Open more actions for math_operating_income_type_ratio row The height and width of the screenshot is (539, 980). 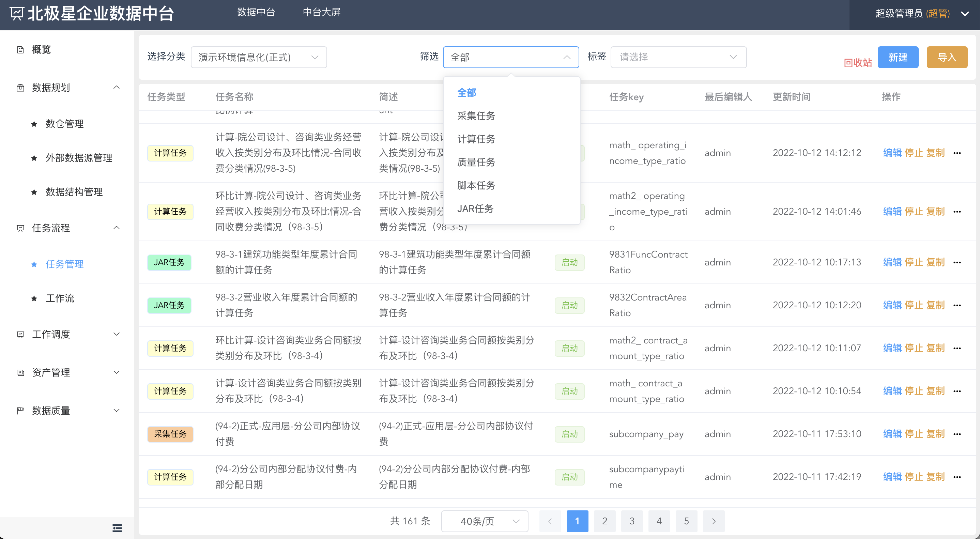(x=957, y=153)
